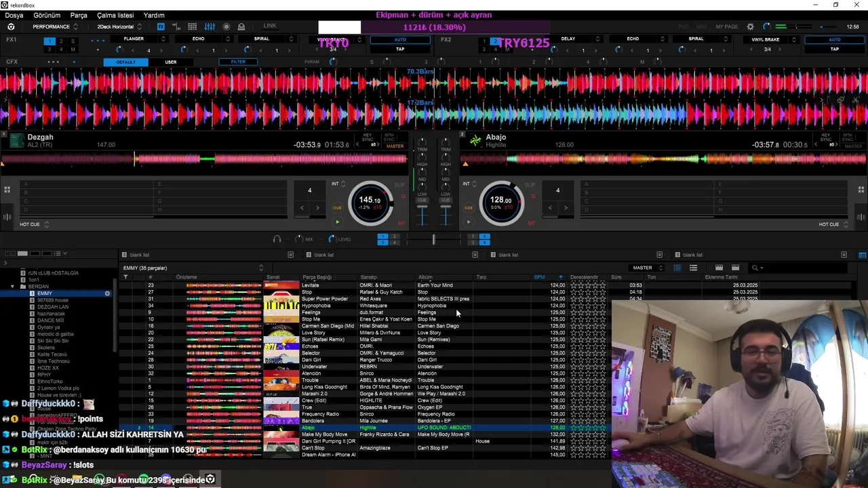
Task: Open the Parça menu
Action: [79, 15]
